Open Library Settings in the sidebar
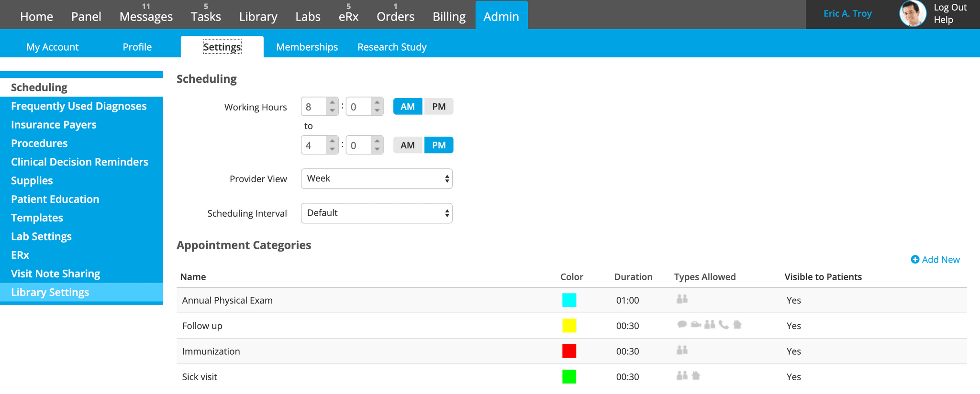980x394 pixels. click(x=50, y=293)
